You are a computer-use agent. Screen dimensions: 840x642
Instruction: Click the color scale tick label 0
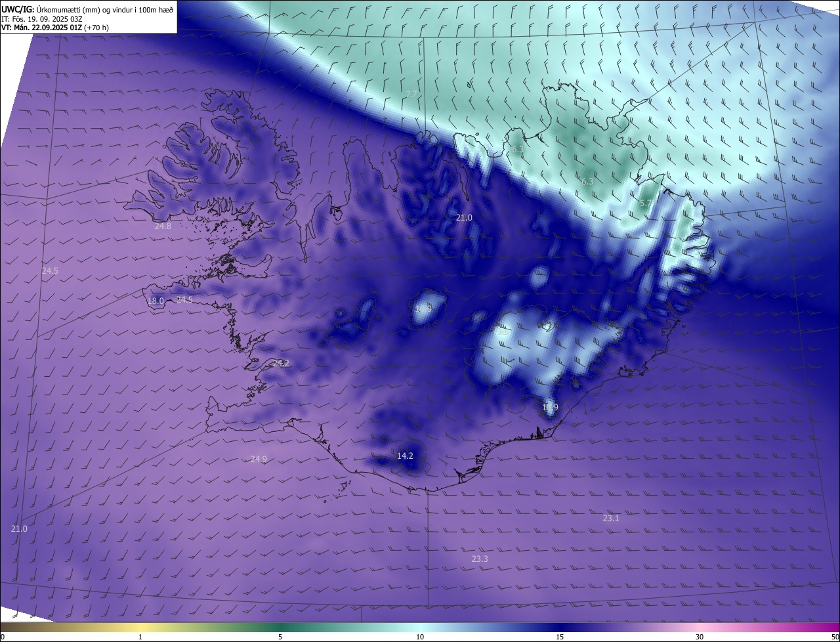click(3, 637)
